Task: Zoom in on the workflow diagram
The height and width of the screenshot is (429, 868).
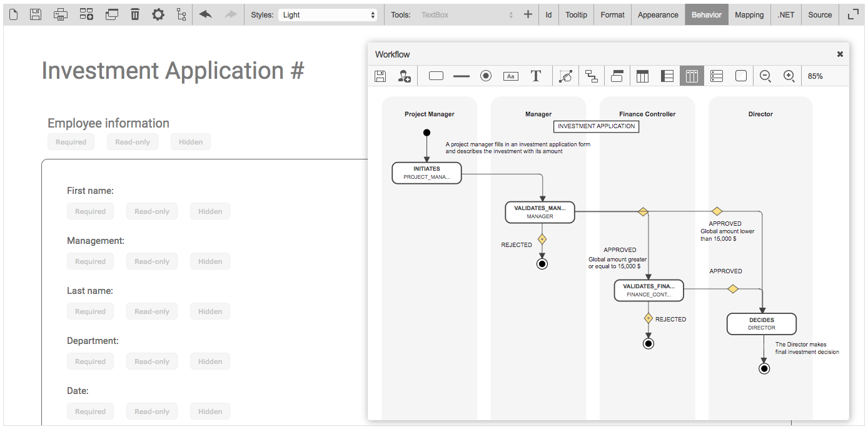Action: coord(789,76)
